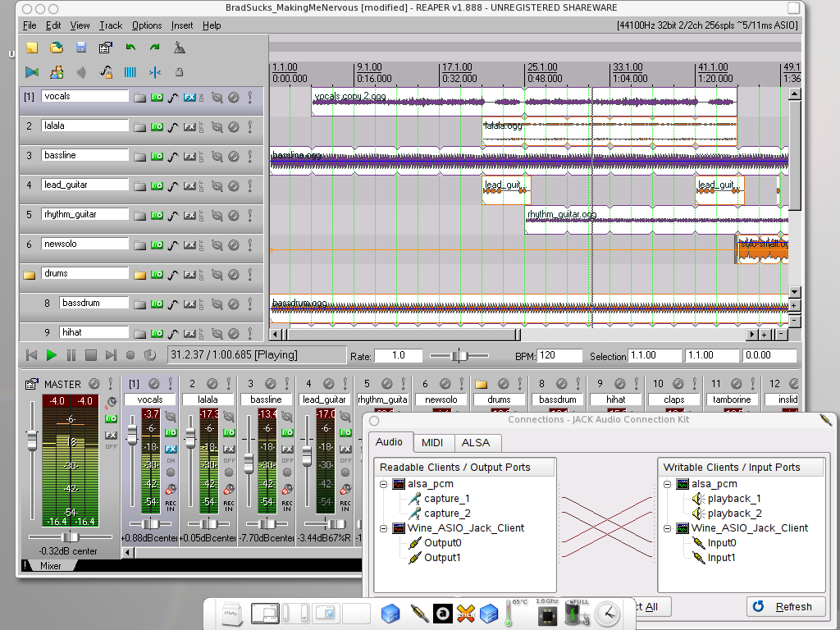Toggle the mute on the MASTER mixer channel
Screen dimensions: 840x630
94,384
